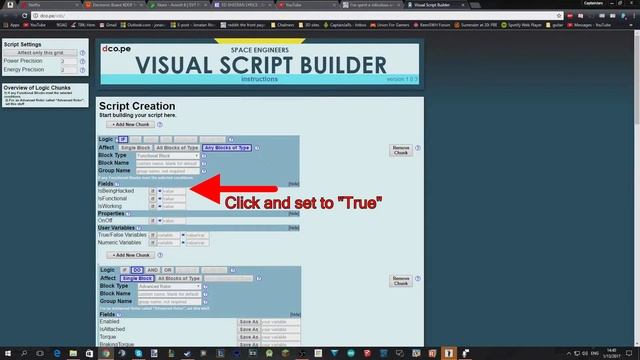Select IF logic in the first chunk
640x360 pixels.
coord(122,140)
